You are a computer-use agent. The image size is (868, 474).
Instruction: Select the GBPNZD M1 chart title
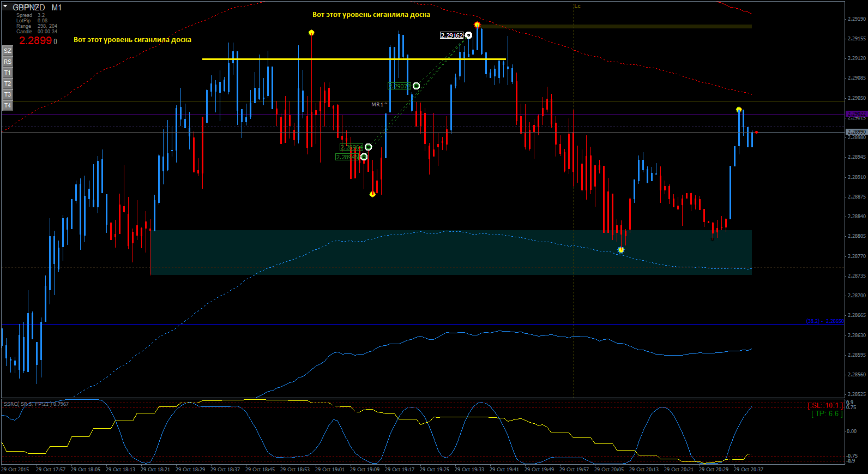tap(37, 7)
